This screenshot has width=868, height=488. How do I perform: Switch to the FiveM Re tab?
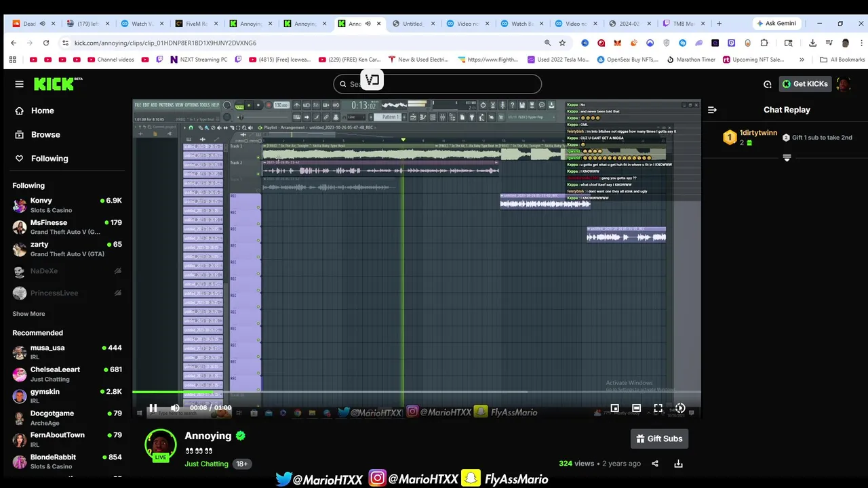(x=197, y=23)
